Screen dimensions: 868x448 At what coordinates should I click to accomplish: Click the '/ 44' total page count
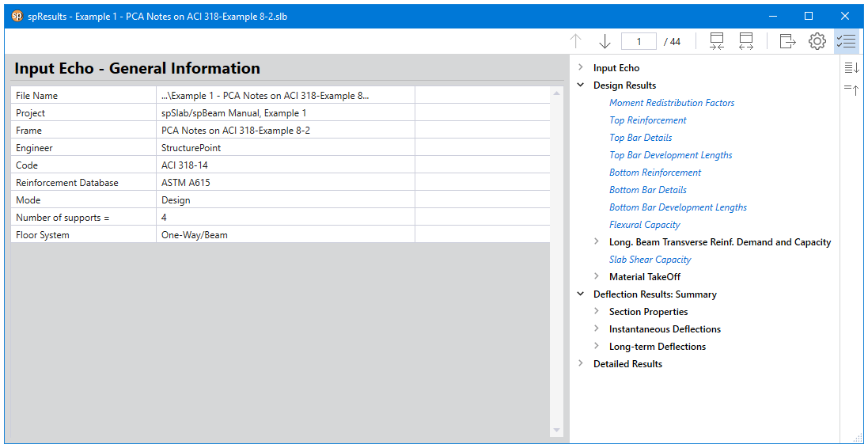coord(672,41)
